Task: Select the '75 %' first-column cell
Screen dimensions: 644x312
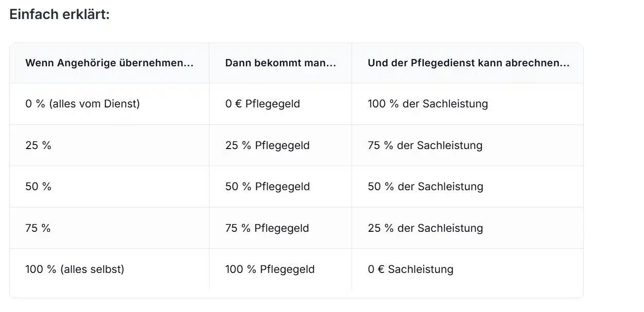Action: 38,228
